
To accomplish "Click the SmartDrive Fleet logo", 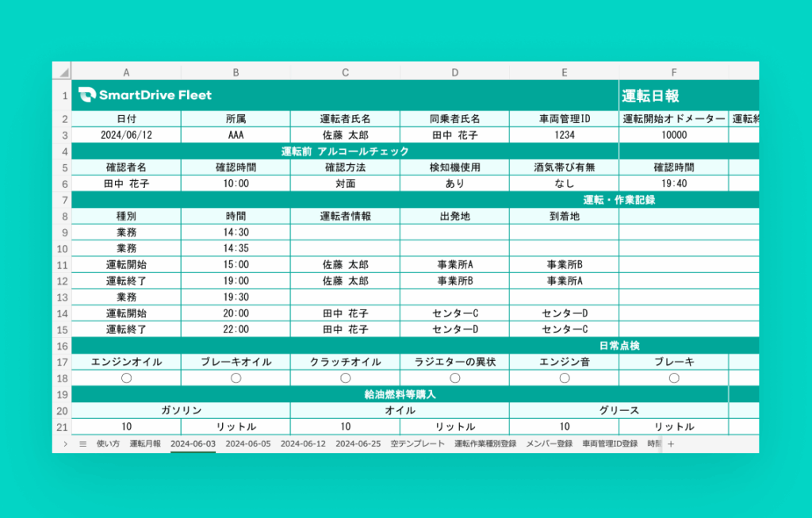I will tap(146, 95).
